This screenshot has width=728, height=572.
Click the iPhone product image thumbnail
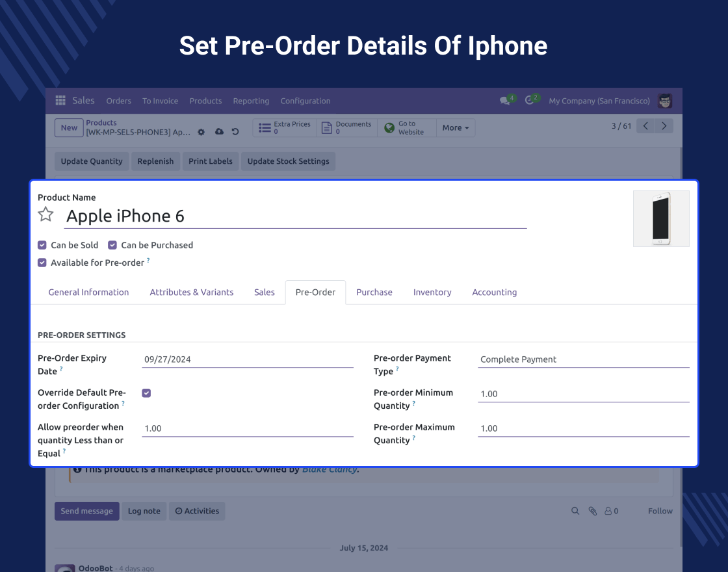point(661,218)
